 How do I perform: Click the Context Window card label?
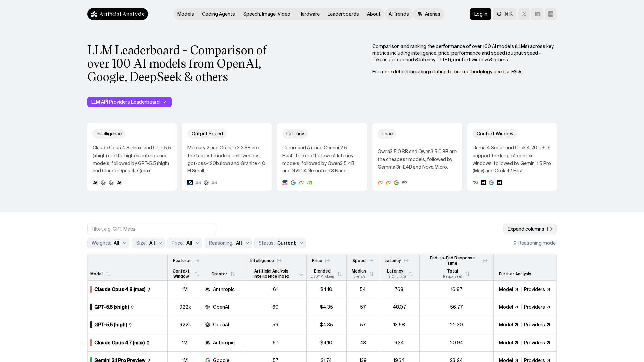(495, 134)
